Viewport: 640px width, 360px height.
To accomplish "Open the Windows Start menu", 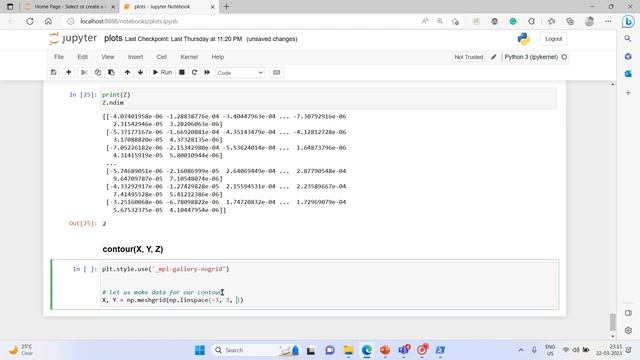I will pos(200,350).
